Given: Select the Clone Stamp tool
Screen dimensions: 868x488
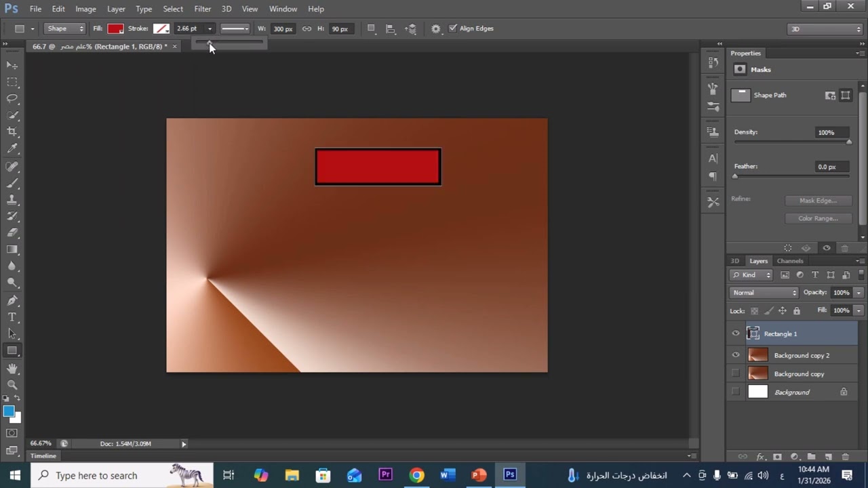Looking at the screenshot, I should [12, 201].
